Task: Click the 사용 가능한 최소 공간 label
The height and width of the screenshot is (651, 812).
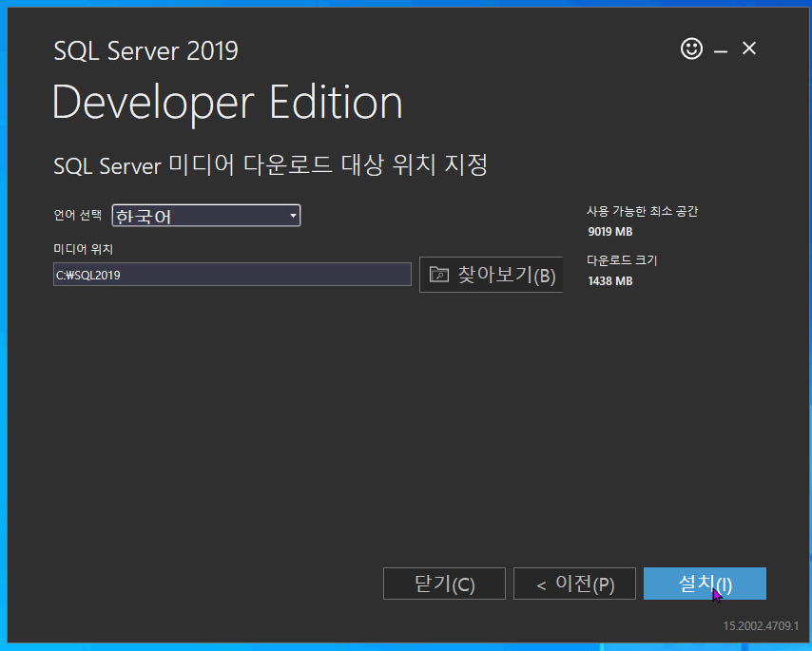Action: click(x=642, y=211)
